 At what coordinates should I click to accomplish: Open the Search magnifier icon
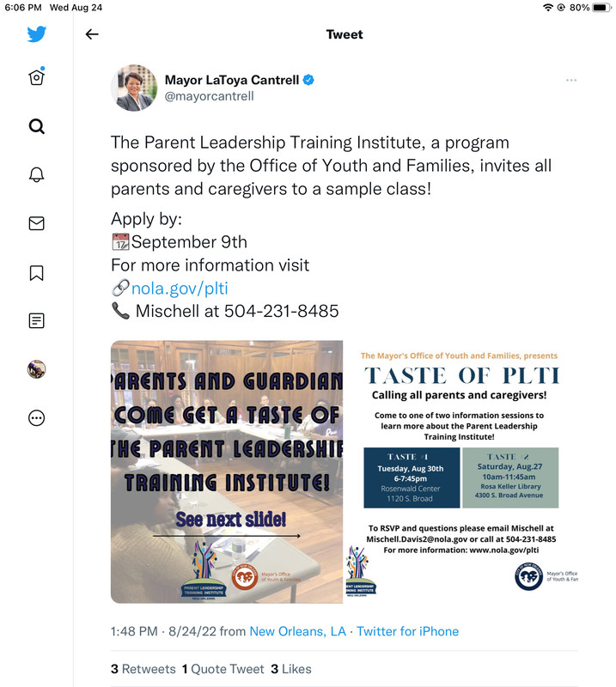37,126
